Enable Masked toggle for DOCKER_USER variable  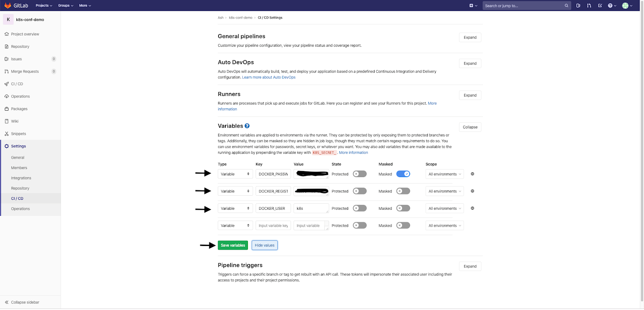[403, 208]
